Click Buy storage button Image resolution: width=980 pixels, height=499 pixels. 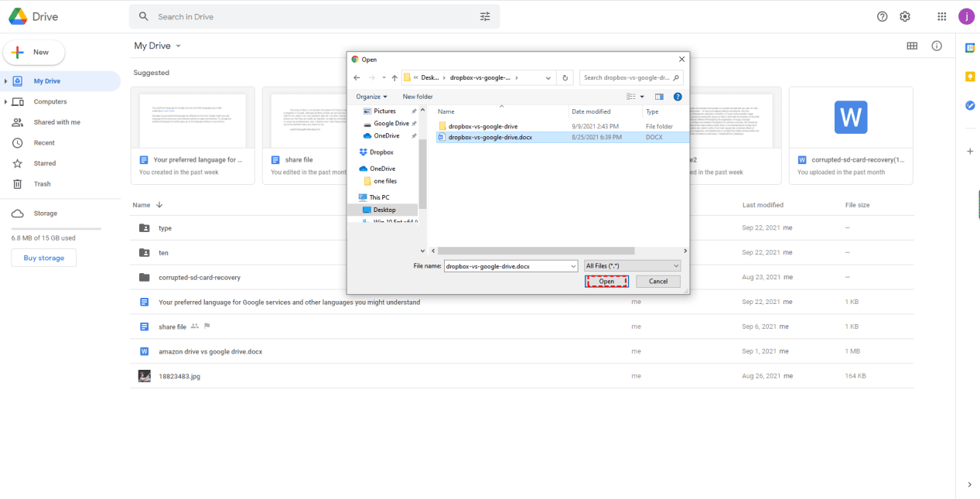[x=44, y=258]
